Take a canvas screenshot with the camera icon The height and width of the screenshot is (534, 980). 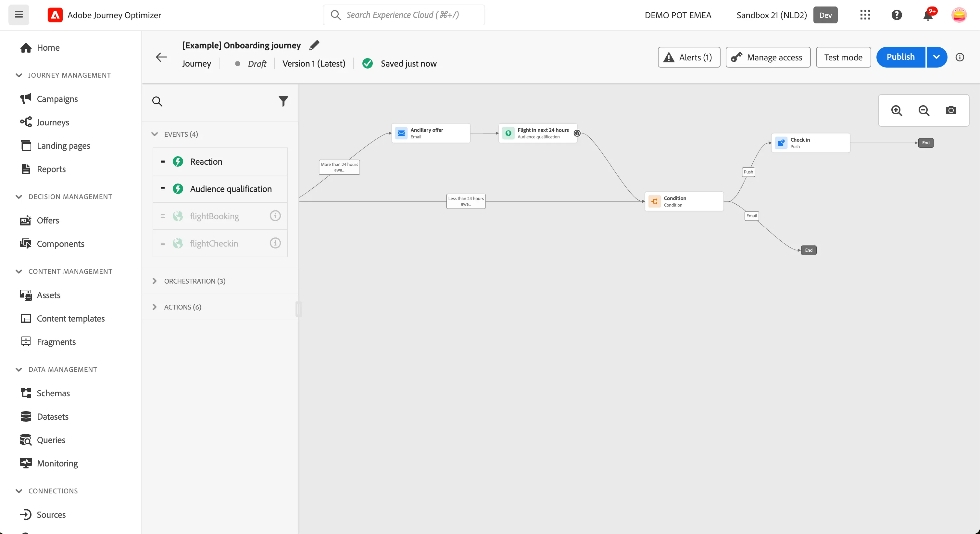coord(951,110)
